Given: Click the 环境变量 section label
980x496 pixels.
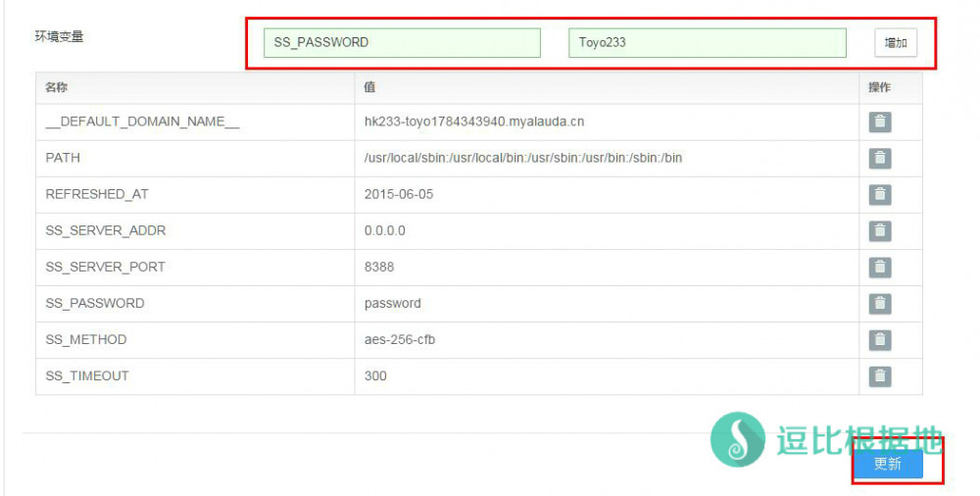Looking at the screenshot, I should click(59, 37).
